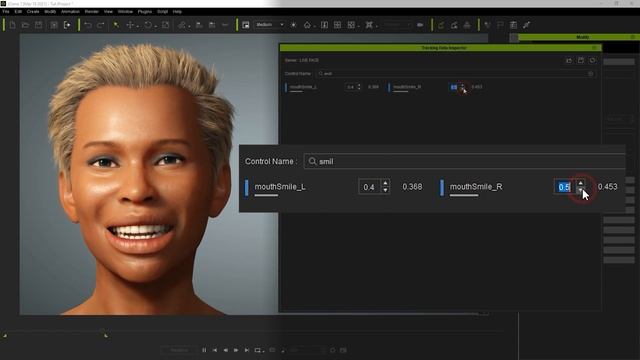Viewport: 640px width, 360px height.
Task: Click the save profile icon in Tracking Data Inspector
Action: pos(581,60)
